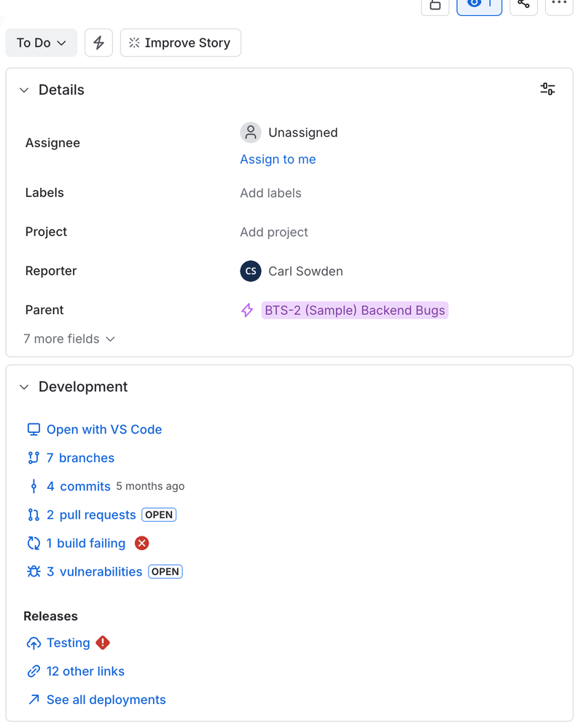Open parent issue BTS-2 Backend Bugs
Screen dimensions: 586x728
(x=354, y=310)
